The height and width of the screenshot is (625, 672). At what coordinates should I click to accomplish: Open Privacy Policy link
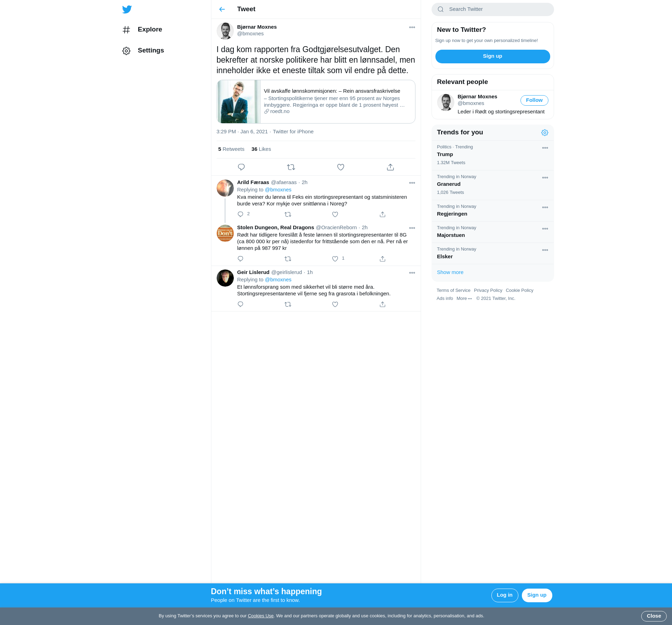click(x=488, y=290)
